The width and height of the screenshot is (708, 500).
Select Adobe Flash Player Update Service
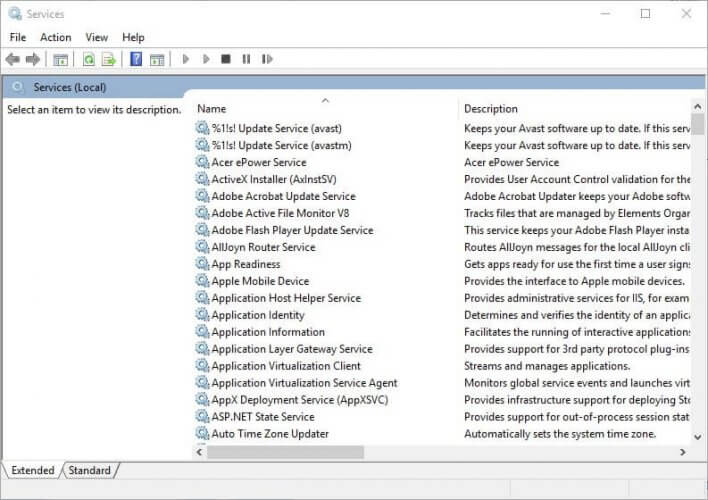[292, 230]
